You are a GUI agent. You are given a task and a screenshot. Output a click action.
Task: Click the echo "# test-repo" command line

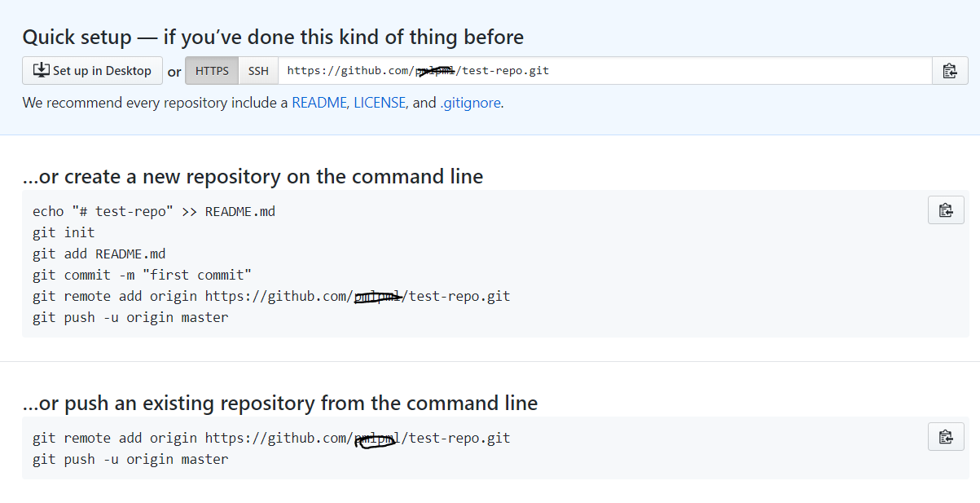[x=154, y=211]
